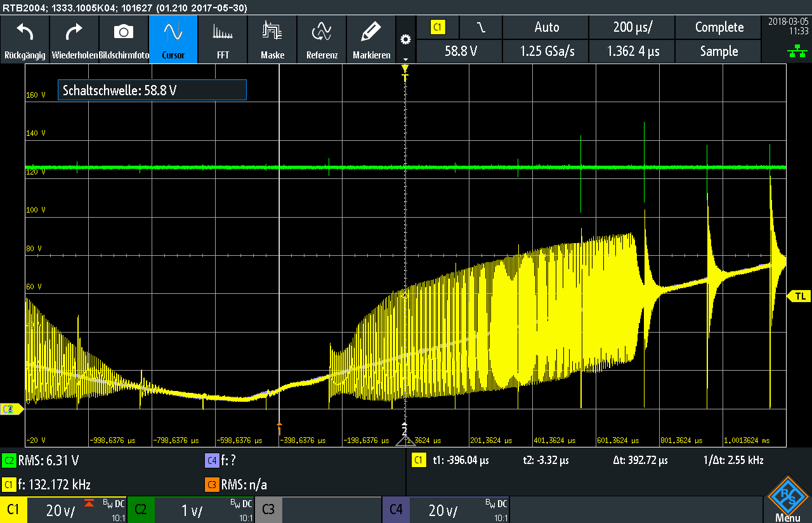Set the 58.8 V trigger level

(x=460, y=51)
